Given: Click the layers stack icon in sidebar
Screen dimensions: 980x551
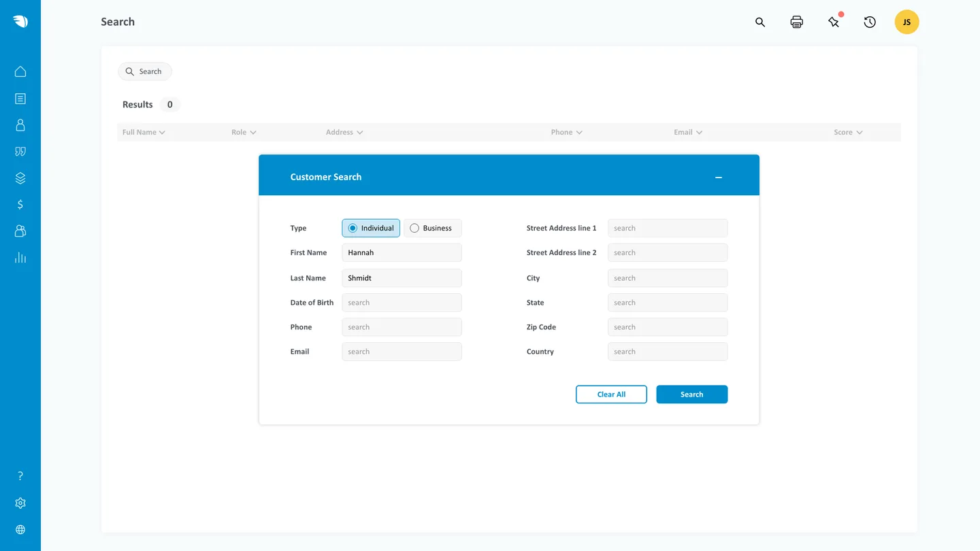Looking at the screenshot, I should [x=20, y=178].
